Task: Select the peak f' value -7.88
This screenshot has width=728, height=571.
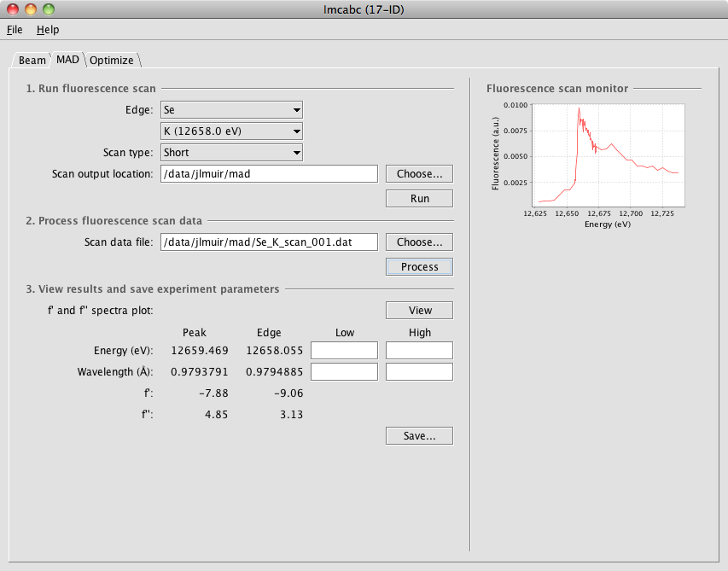Action: (x=213, y=393)
